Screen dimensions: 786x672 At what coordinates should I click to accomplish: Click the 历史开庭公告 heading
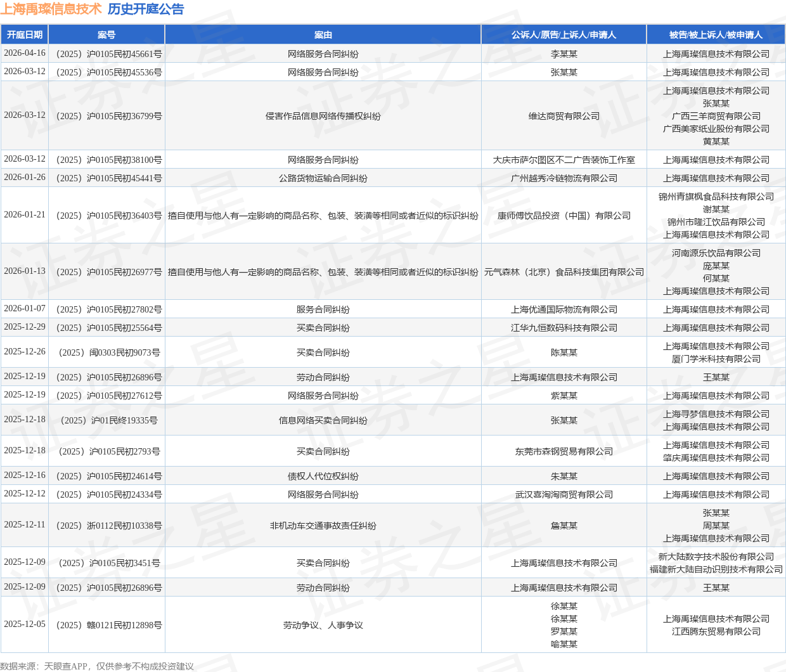pos(146,9)
